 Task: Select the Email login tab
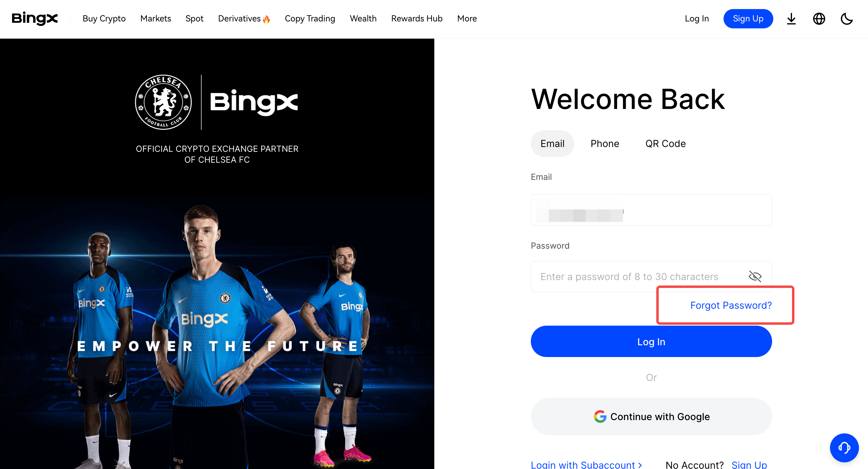pyautogui.click(x=552, y=144)
